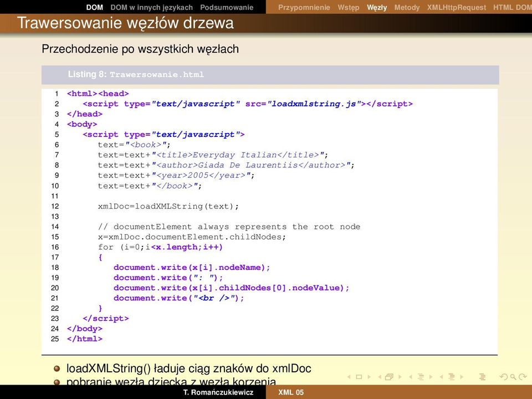Go to next slide arrow
The image size is (532, 399).
(x=369, y=377)
